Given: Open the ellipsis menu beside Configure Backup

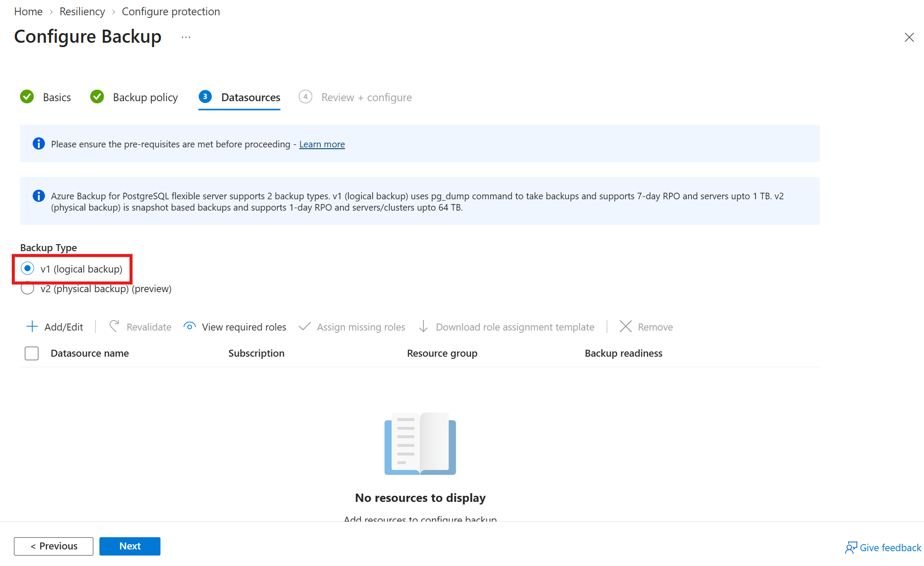Looking at the screenshot, I should (x=186, y=38).
